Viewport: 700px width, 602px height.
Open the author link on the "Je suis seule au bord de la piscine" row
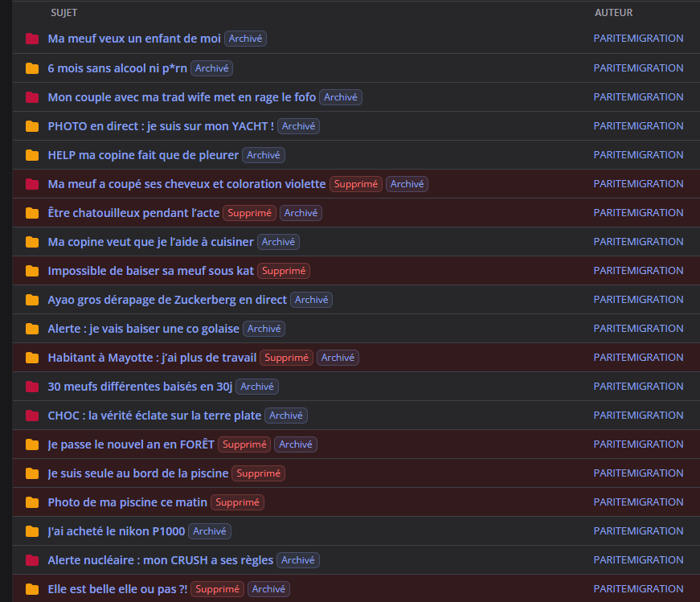click(x=638, y=473)
